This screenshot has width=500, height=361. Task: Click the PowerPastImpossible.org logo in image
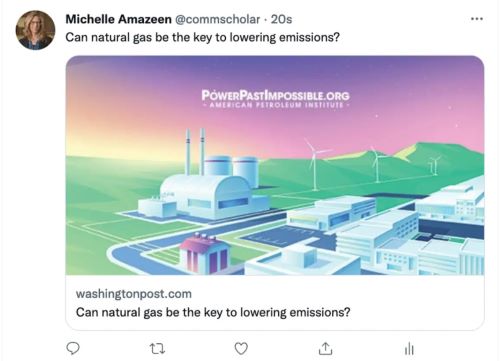click(x=275, y=95)
